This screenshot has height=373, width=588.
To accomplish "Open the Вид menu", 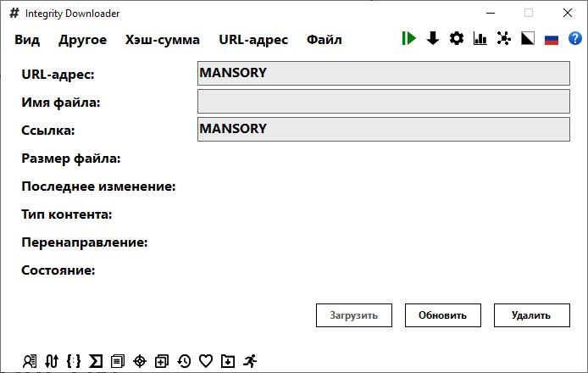I will tap(27, 39).
